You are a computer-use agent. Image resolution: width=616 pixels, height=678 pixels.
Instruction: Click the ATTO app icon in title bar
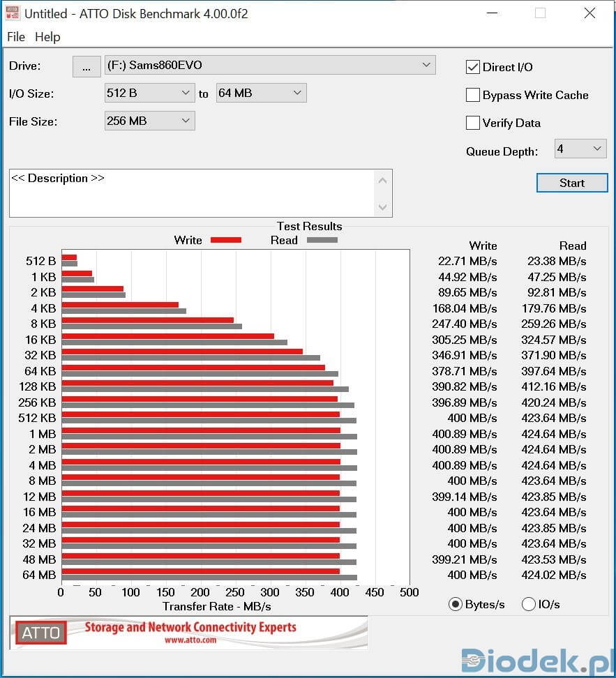pyautogui.click(x=13, y=13)
